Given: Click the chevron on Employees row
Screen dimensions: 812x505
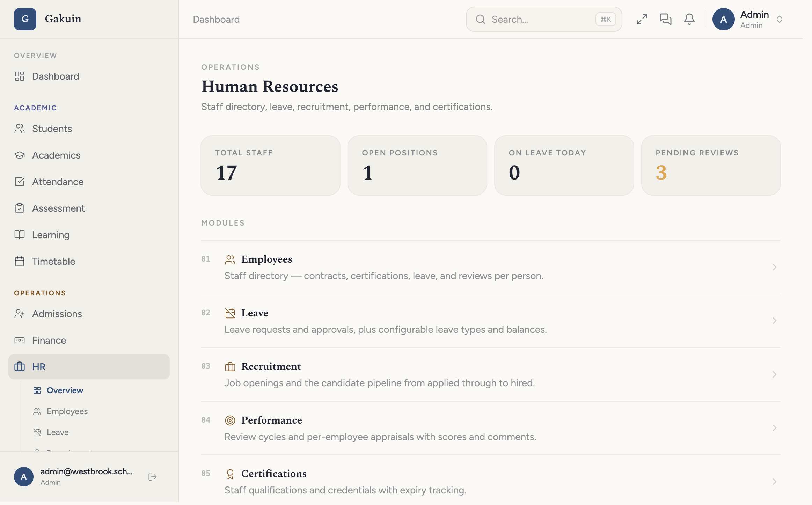Looking at the screenshot, I should coord(775,267).
